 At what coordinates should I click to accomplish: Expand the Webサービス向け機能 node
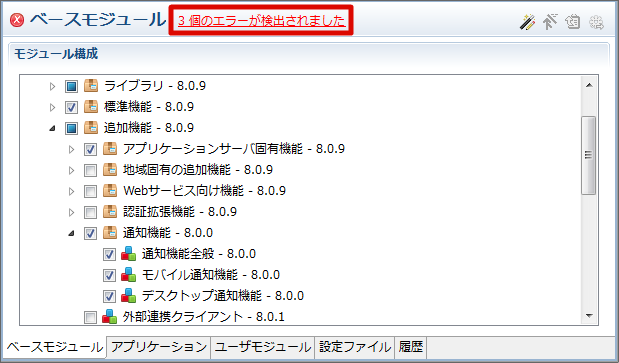tap(71, 191)
